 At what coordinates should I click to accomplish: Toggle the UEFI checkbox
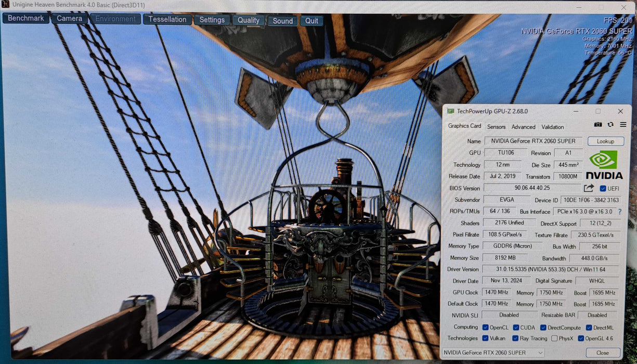pyautogui.click(x=603, y=188)
